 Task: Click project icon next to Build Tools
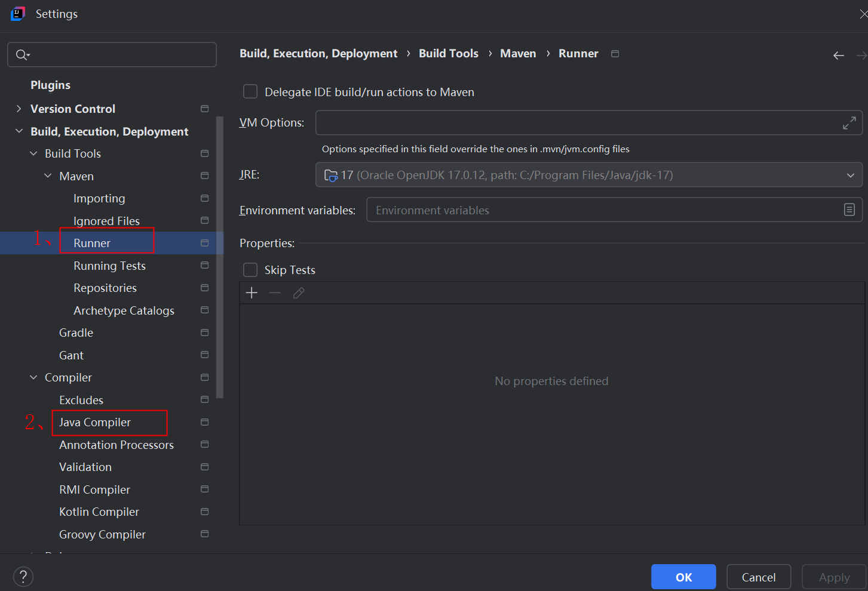pyautogui.click(x=204, y=153)
